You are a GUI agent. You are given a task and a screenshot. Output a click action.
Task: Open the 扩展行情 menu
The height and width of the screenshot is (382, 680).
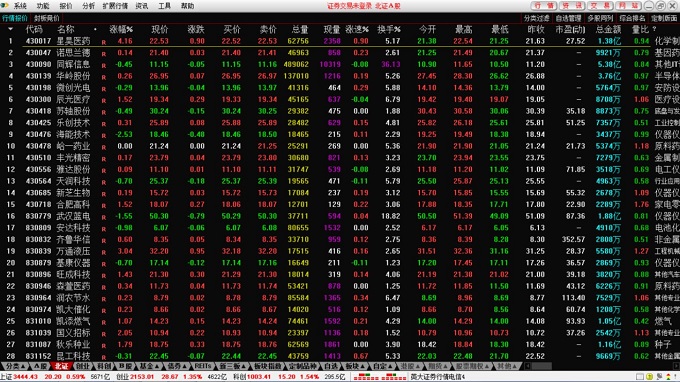[x=115, y=6]
